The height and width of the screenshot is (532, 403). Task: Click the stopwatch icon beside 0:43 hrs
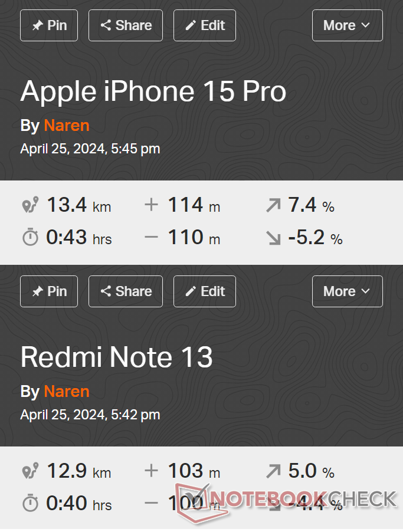[30, 237]
